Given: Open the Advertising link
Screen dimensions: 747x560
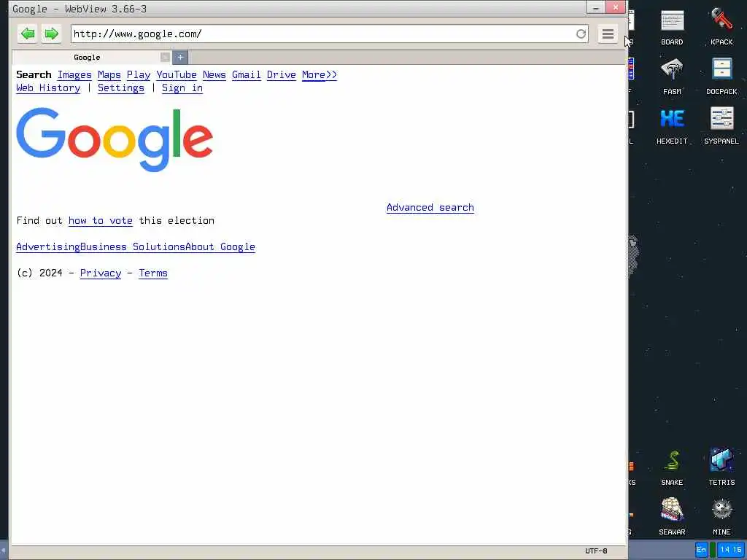Looking at the screenshot, I should coord(48,246).
